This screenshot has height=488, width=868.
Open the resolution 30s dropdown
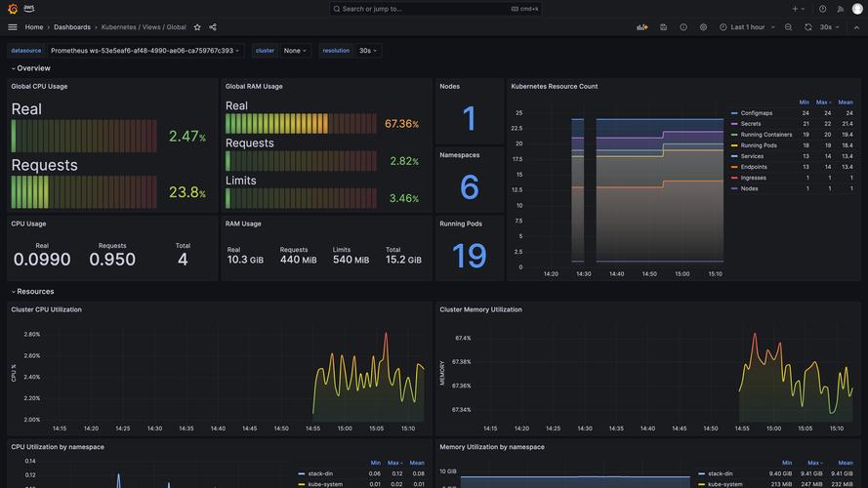367,51
